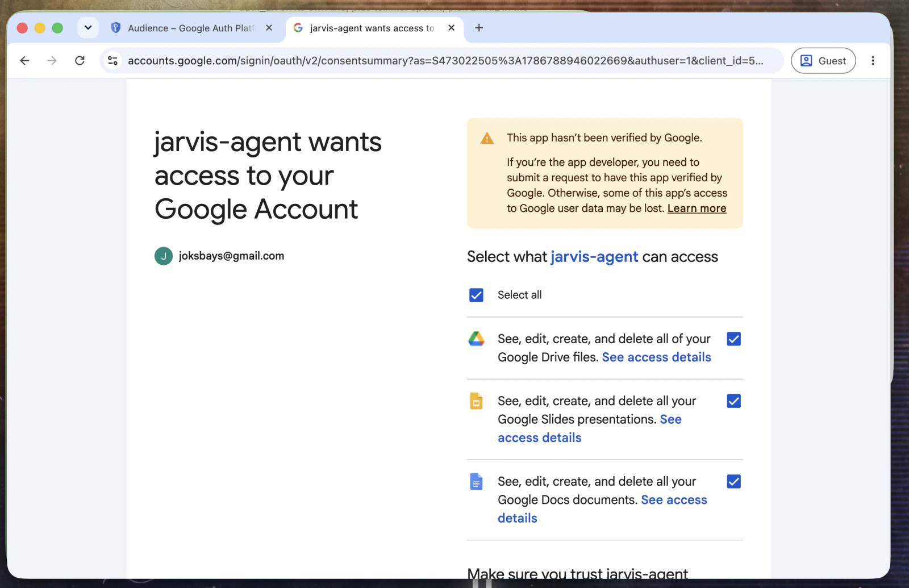Go back using the browser back arrow

tap(24, 61)
